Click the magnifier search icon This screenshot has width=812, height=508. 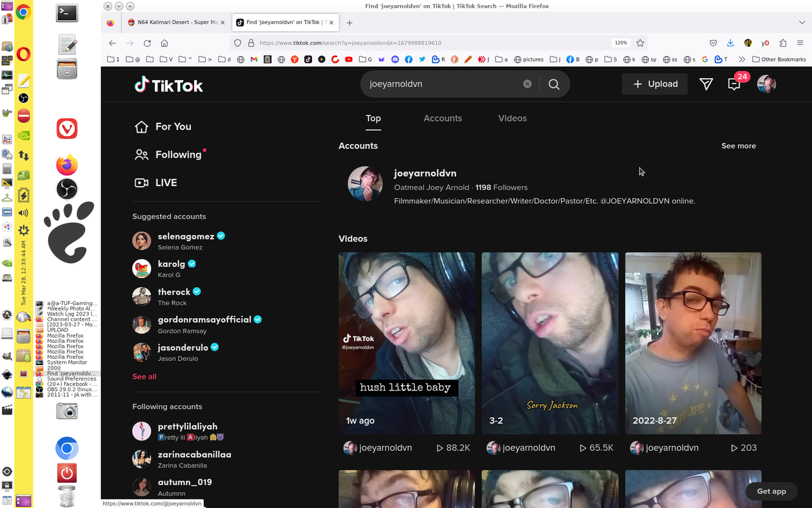click(554, 84)
